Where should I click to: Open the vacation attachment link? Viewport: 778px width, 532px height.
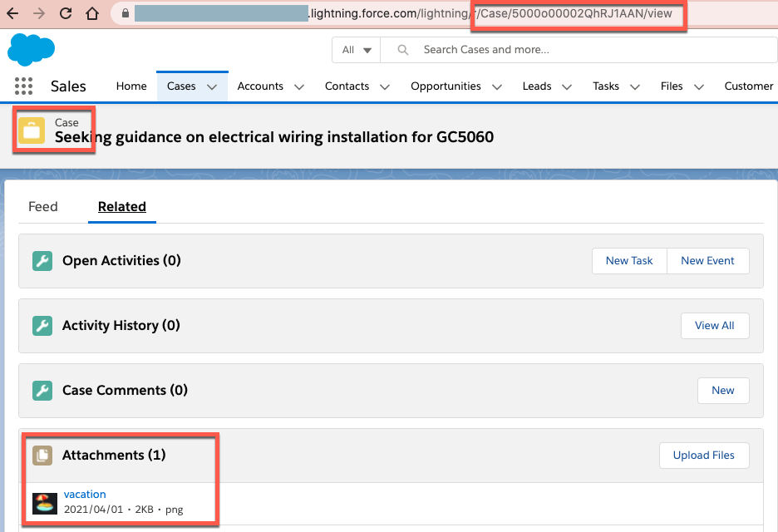point(85,495)
